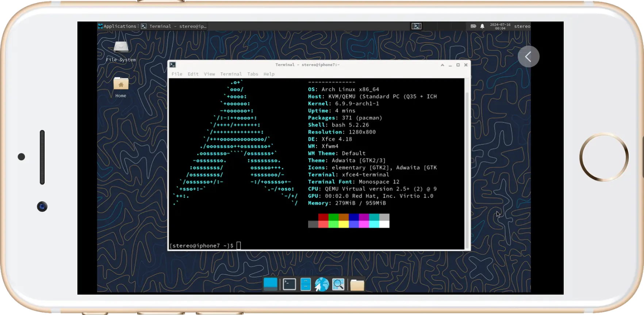
Task: Open the terminal window menu icon in the title bar
Action: click(x=173, y=65)
